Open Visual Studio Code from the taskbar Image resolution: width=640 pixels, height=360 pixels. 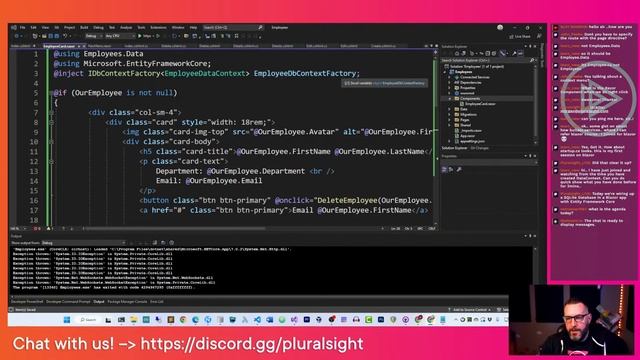click(257, 320)
